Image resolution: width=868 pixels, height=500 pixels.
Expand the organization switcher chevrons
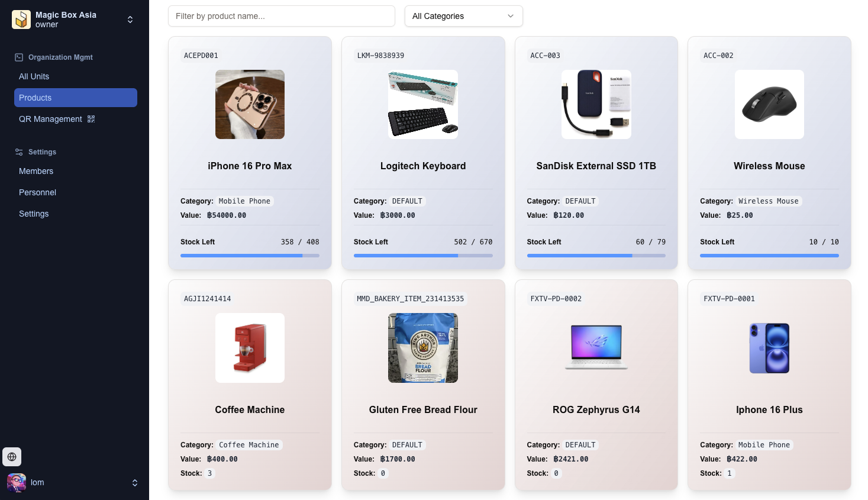coord(130,20)
